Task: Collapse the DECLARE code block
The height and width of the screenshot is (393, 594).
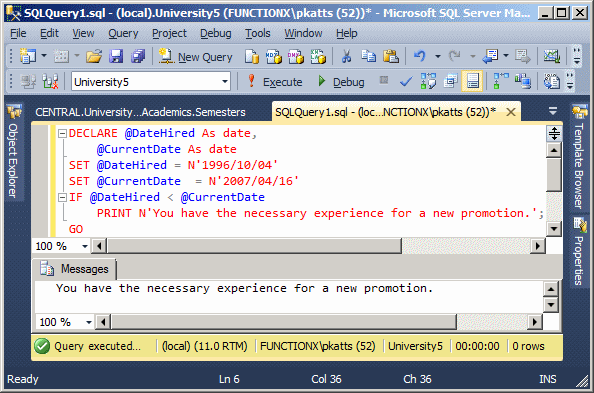Action: point(62,133)
